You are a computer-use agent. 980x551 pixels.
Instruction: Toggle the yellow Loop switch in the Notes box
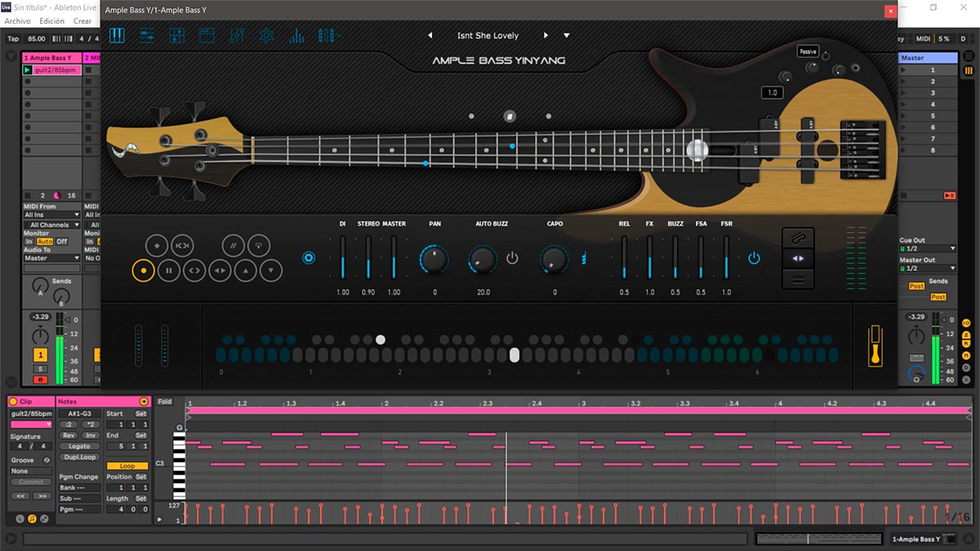pos(127,466)
